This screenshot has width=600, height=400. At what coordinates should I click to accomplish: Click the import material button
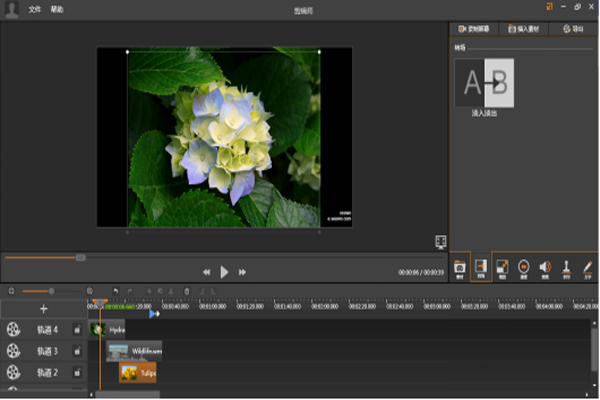pyautogui.click(x=523, y=30)
